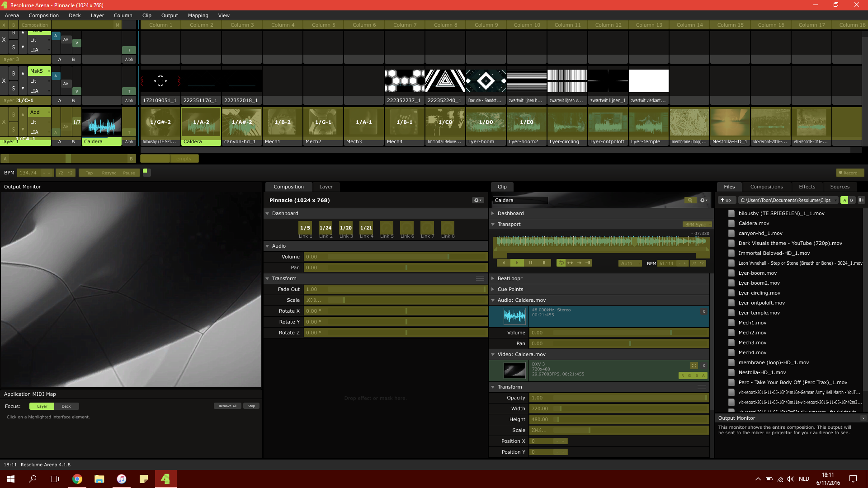Expand the Cue Points section
Screen dimensions: 868x488
pos(510,289)
